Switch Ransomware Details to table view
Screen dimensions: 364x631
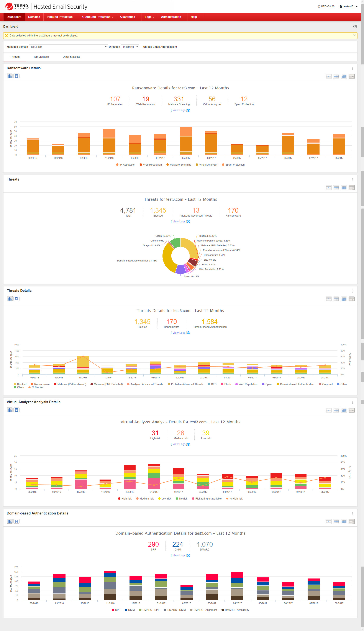(x=16, y=76)
